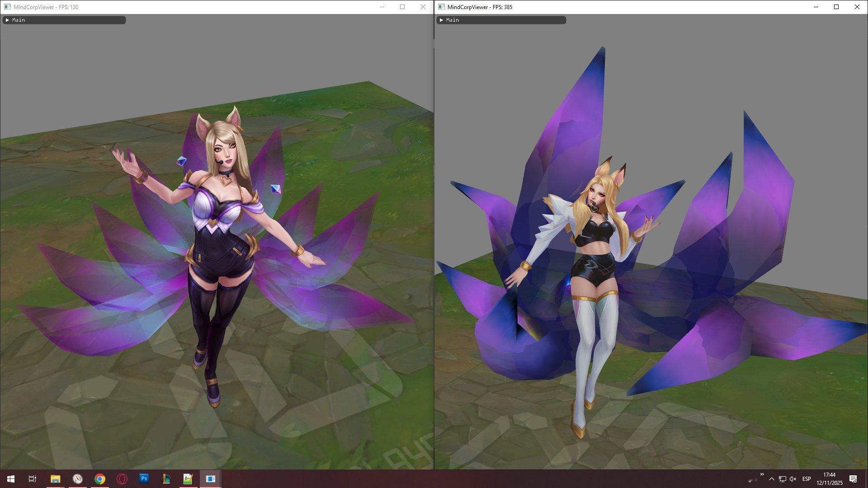Viewport: 868px width, 488px height.
Task: Expand the taskbar toolbar overflow chevron
Action: tap(762, 474)
